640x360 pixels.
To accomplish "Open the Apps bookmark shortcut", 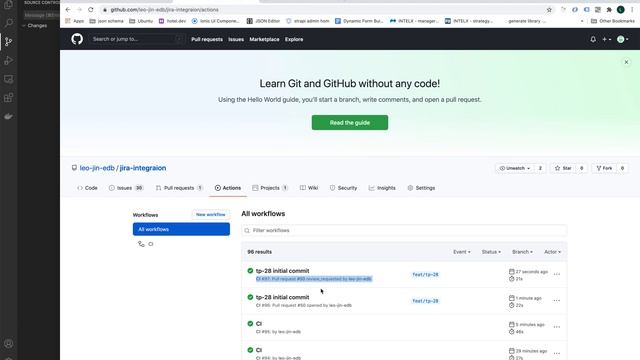I will tap(75, 21).
